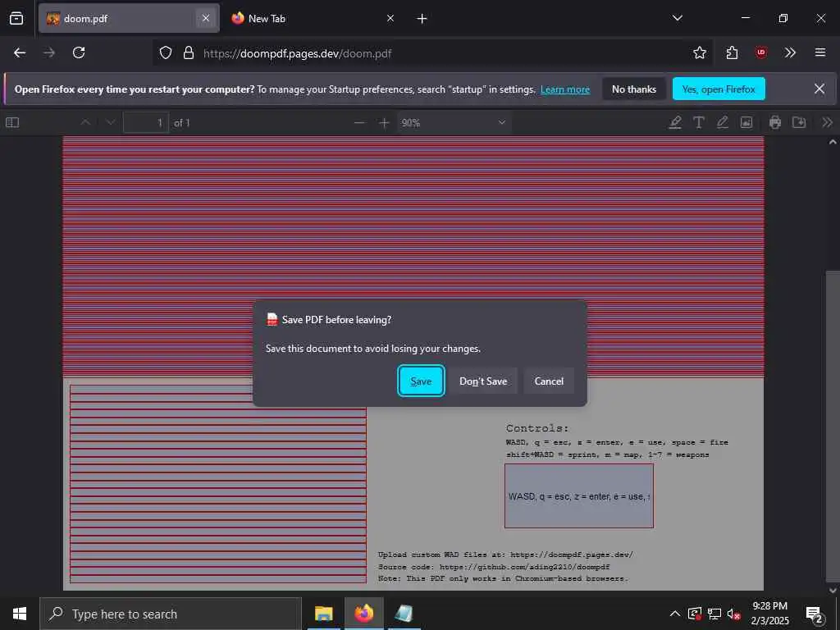Click the WASD controls text field
This screenshot has height=630, width=840.
[578, 496]
